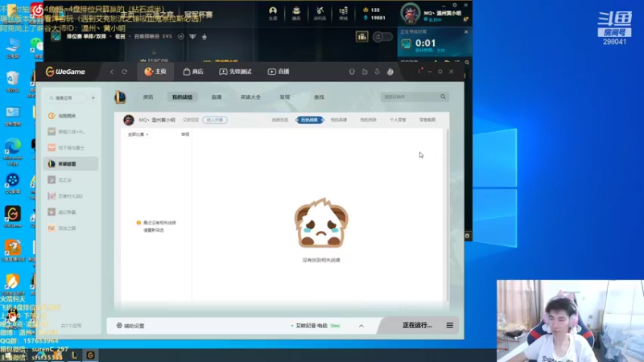Toggle the switch in the LoL lobby
Image resolution: width=644 pixels, height=362 pixels.
[382, 37]
